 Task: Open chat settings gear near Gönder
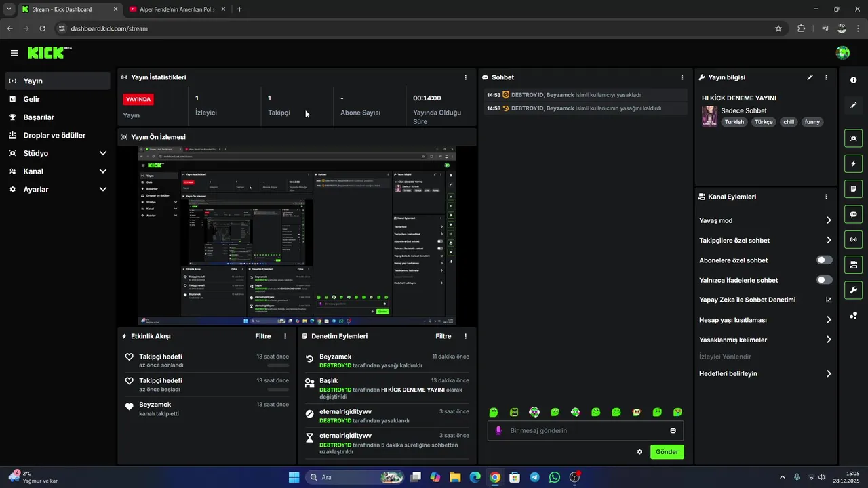pyautogui.click(x=639, y=452)
